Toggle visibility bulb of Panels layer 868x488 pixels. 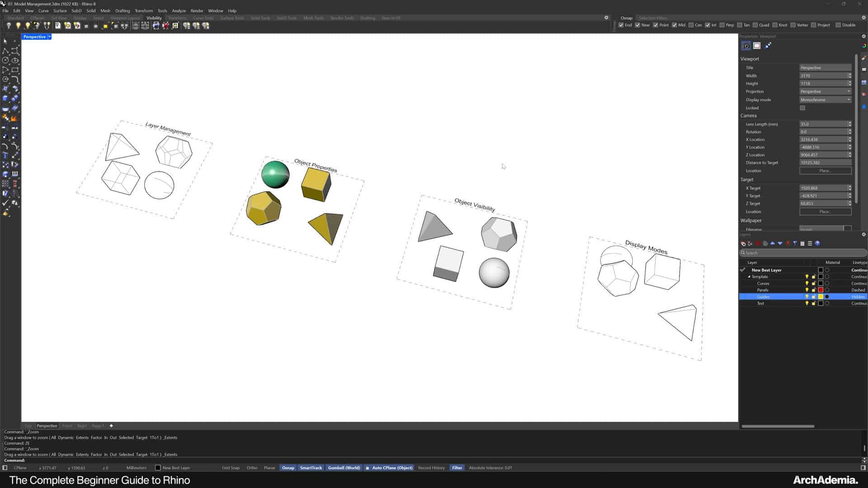807,290
